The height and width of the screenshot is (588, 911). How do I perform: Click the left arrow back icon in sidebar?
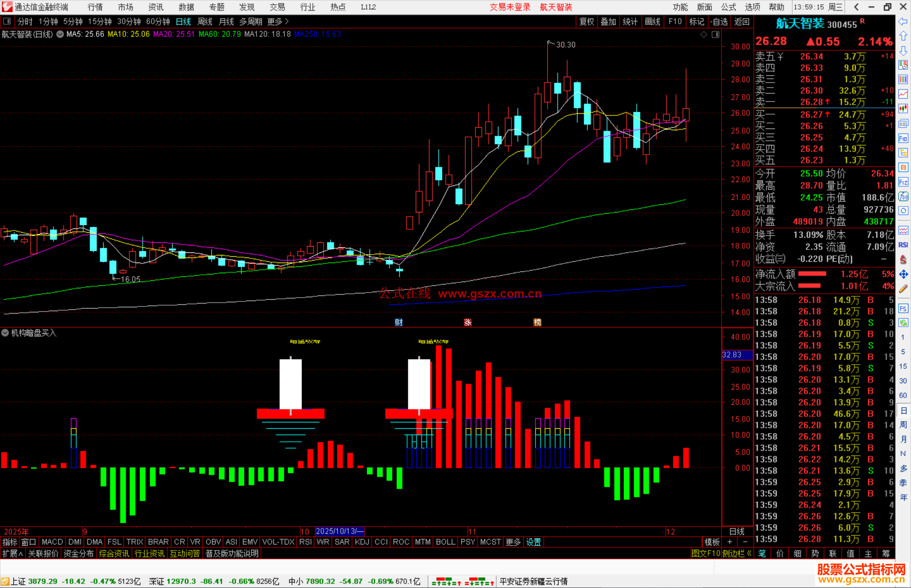point(903,21)
